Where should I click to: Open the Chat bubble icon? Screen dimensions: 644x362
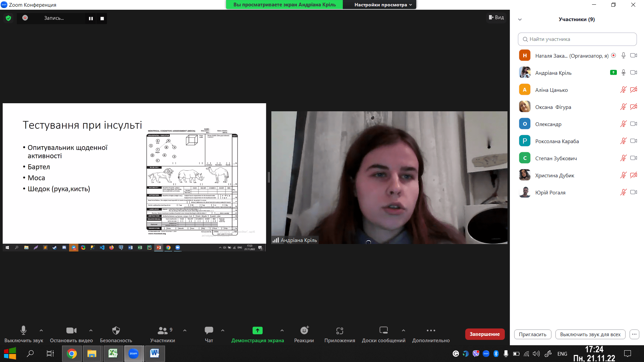[x=209, y=330]
